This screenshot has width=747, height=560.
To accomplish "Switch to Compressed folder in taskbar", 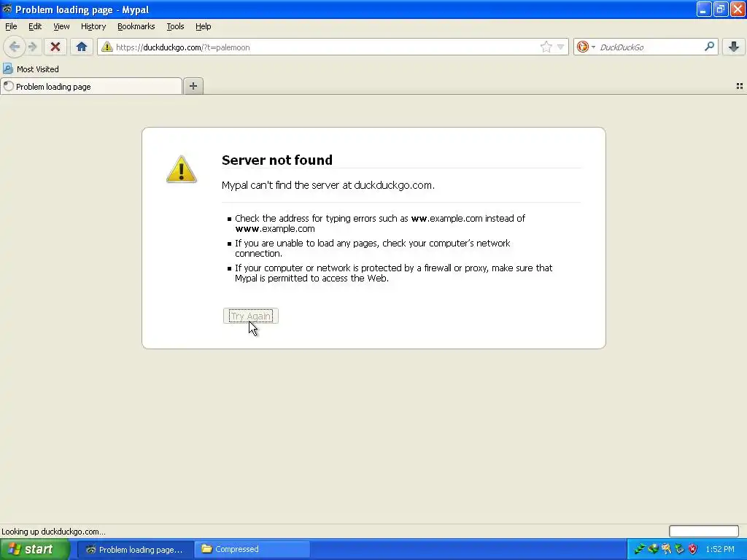I will 252,549.
